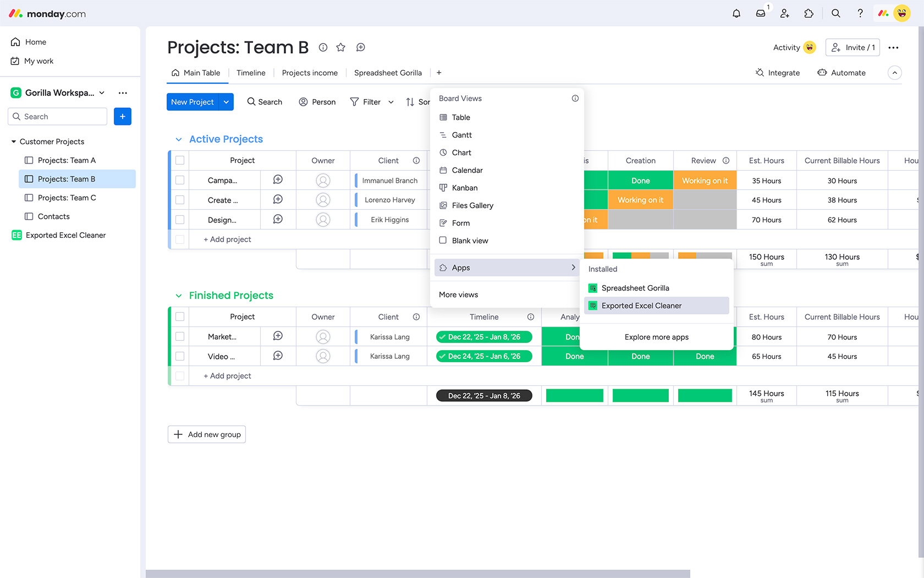The width and height of the screenshot is (924, 578).
Task: Check the Video ... project row checkbox
Action: pyautogui.click(x=180, y=356)
